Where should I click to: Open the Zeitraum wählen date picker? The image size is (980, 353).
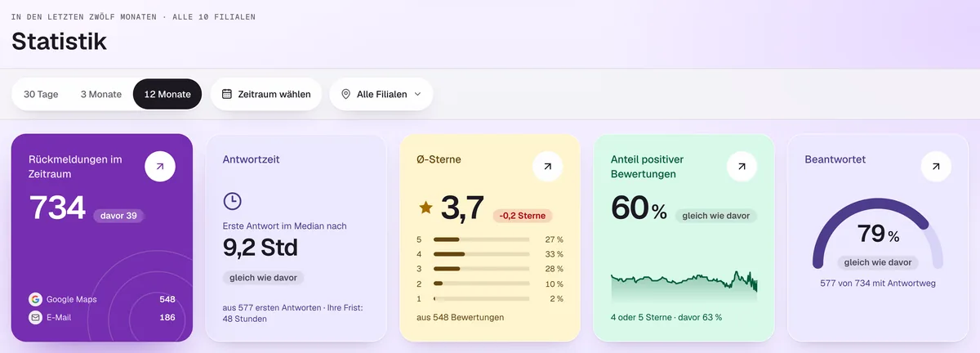266,94
